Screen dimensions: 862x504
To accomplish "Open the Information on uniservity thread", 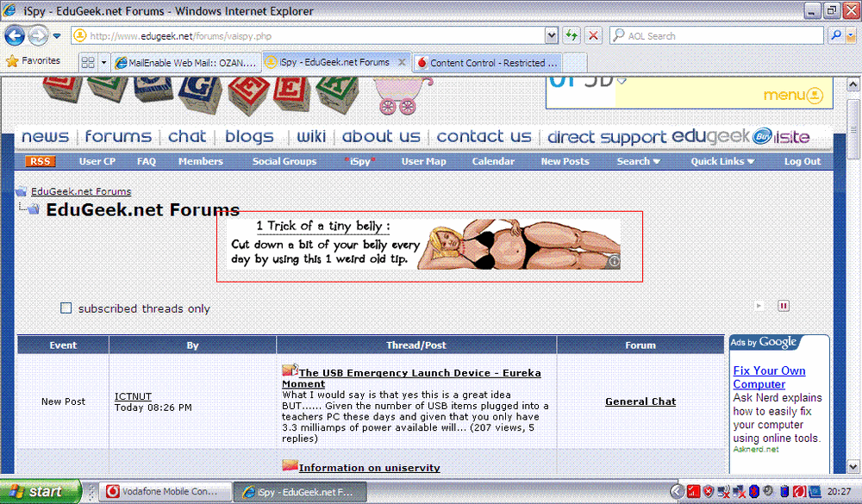I will click(x=370, y=468).
